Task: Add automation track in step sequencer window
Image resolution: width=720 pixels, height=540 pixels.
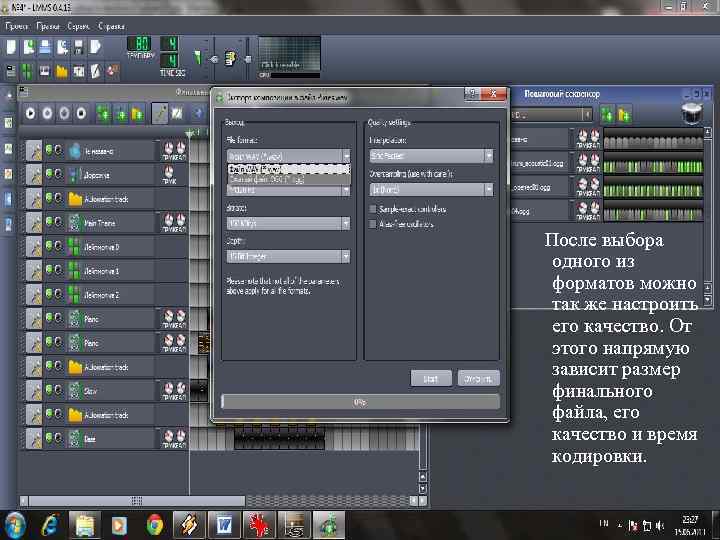Action: click(624, 114)
